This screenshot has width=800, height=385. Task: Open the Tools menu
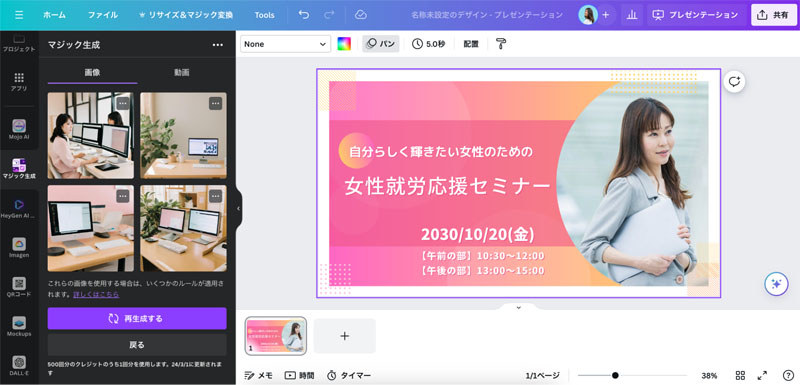pos(264,15)
